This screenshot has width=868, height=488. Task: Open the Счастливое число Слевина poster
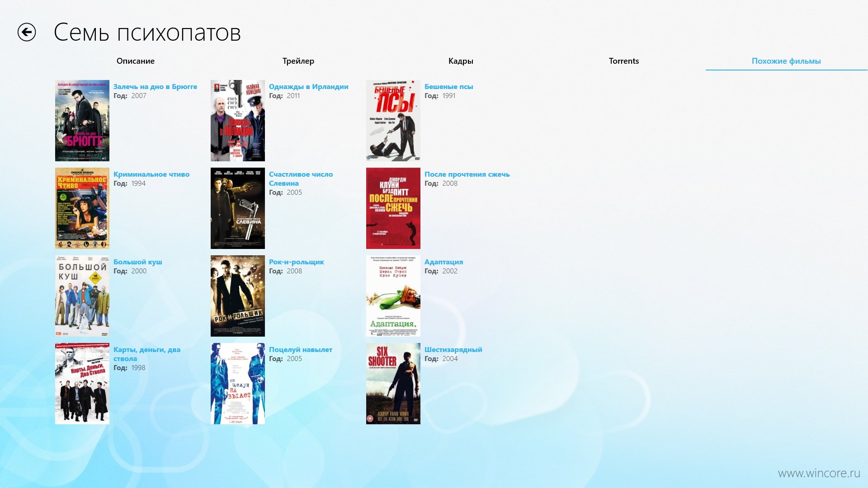pos(238,208)
